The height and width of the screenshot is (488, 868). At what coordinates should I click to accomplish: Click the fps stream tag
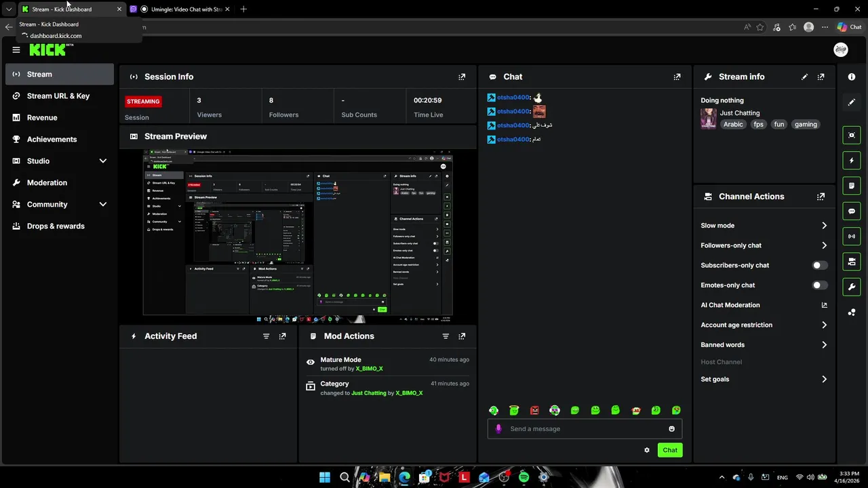pos(759,125)
